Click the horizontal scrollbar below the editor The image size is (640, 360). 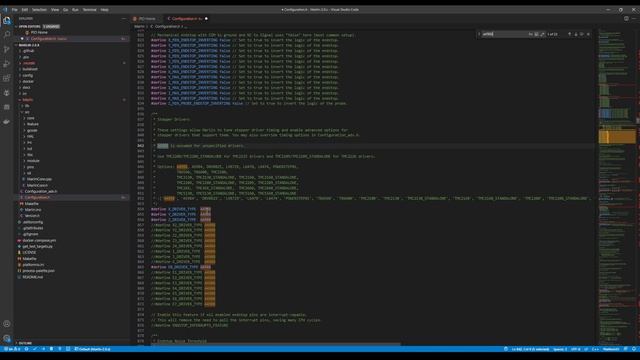click(x=276, y=344)
